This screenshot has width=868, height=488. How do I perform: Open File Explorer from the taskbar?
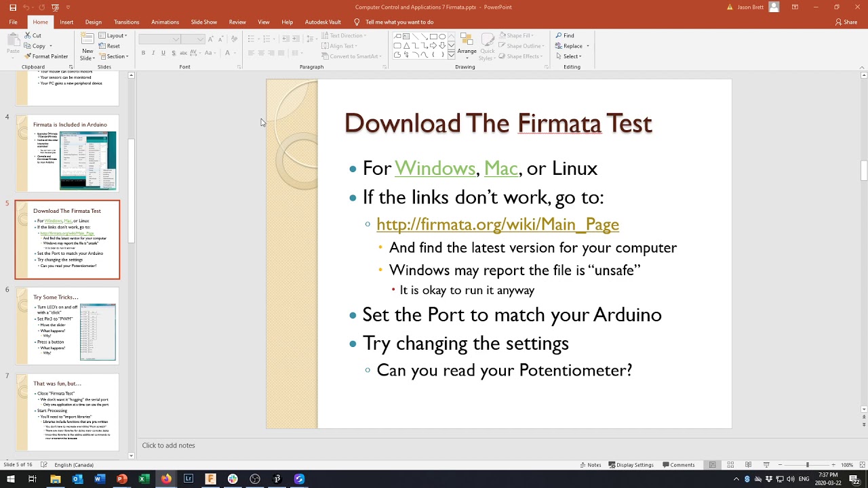(x=56, y=479)
